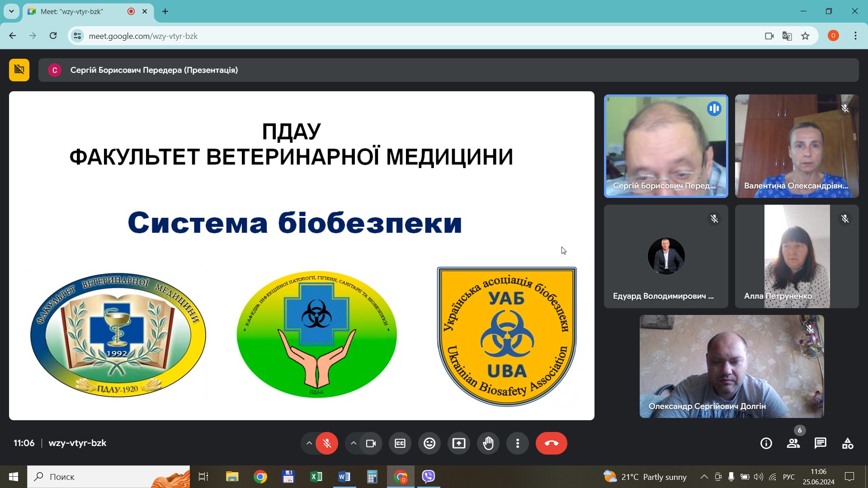
Task: Open the weather widget 21°C Partly sunny
Action: [645, 477]
